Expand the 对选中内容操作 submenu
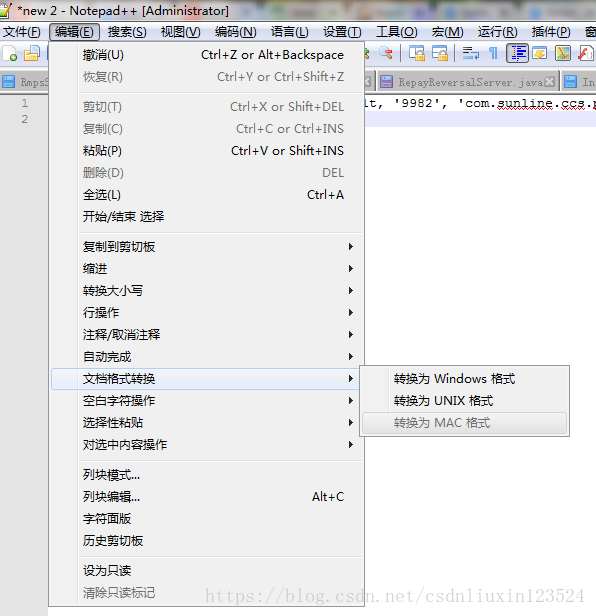The height and width of the screenshot is (616, 596). click(x=207, y=445)
